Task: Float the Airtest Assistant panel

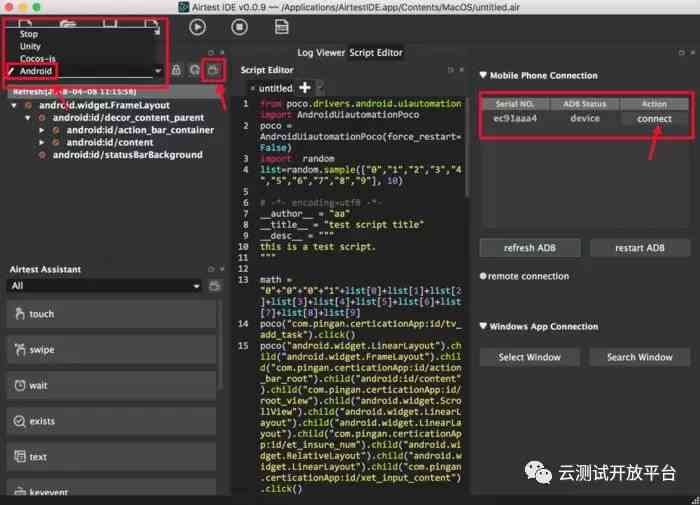Action: tap(211, 269)
